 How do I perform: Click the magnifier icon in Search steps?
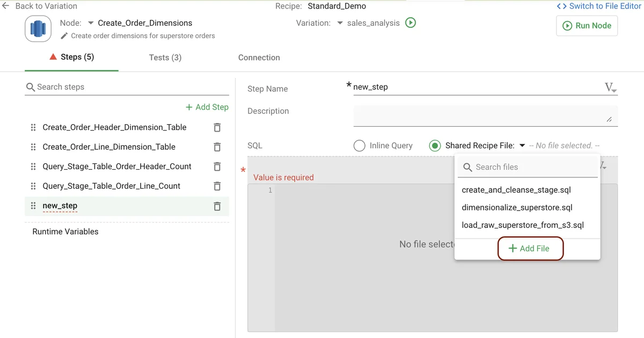pos(31,87)
